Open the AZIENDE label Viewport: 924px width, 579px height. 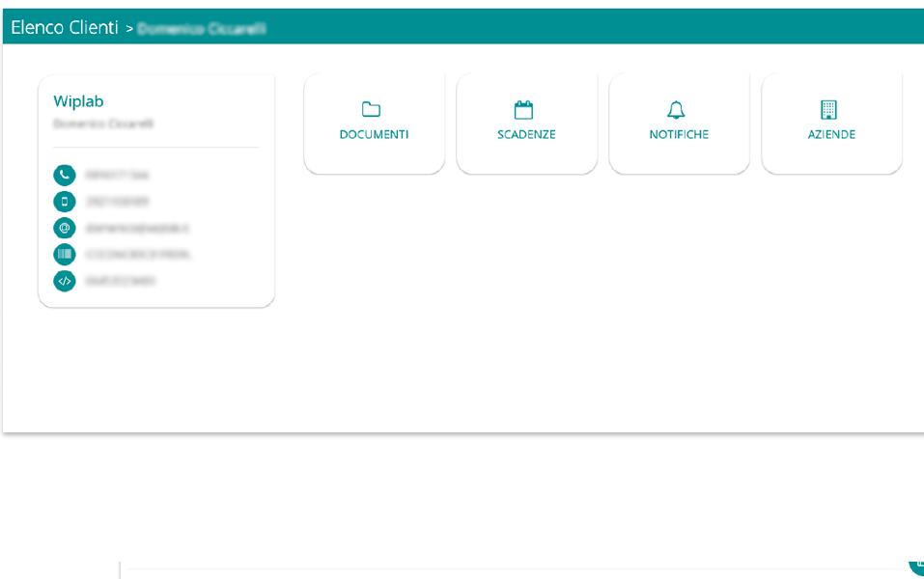[x=831, y=135]
